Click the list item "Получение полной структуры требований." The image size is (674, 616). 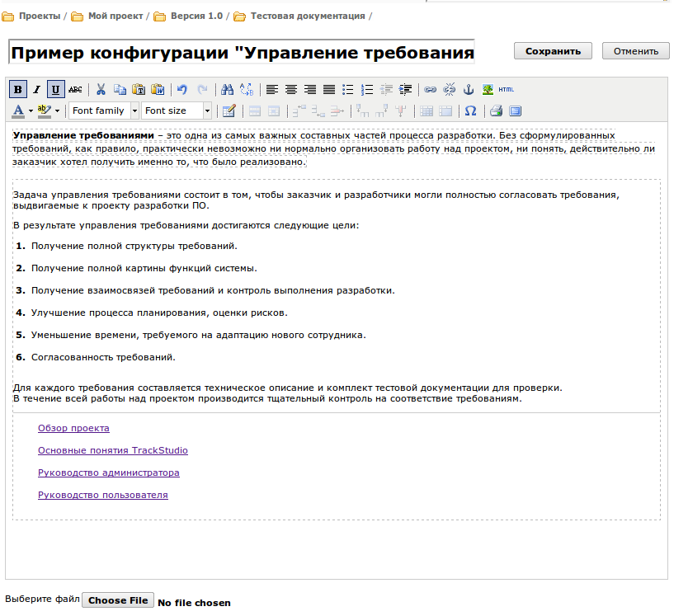134,246
